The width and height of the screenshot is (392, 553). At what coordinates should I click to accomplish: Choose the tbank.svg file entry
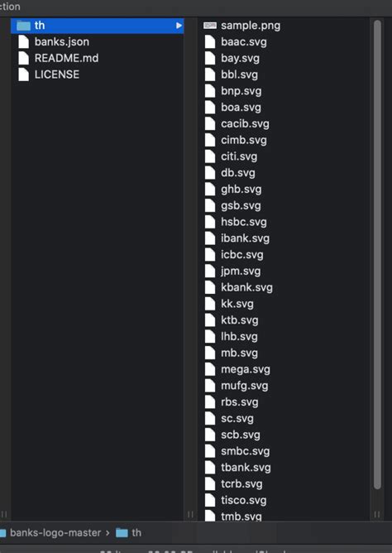tap(246, 468)
